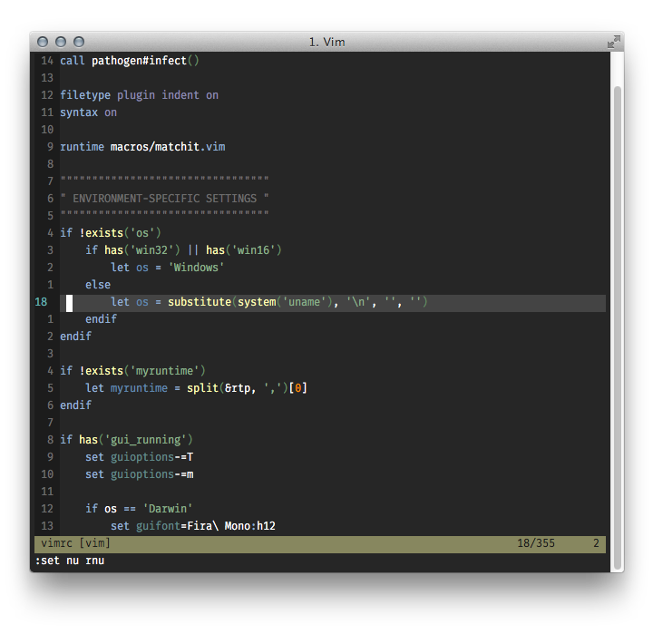Click 'runtime macros/matchit.vim' line
653x644 pixels.
click(x=142, y=147)
